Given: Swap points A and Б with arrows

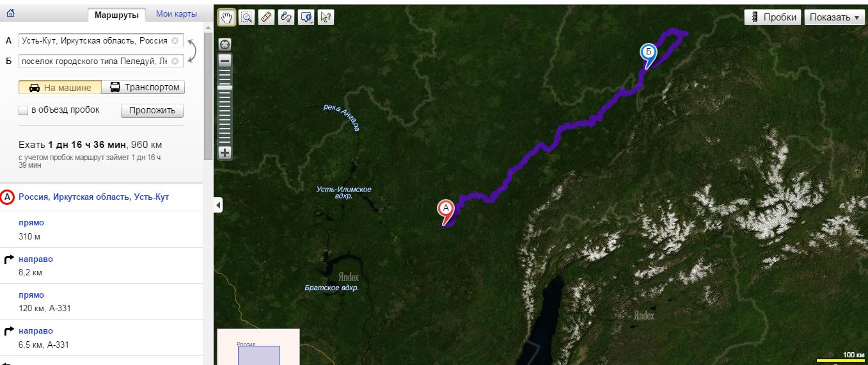Looking at the screenshot, I should [x=191, y=50].
